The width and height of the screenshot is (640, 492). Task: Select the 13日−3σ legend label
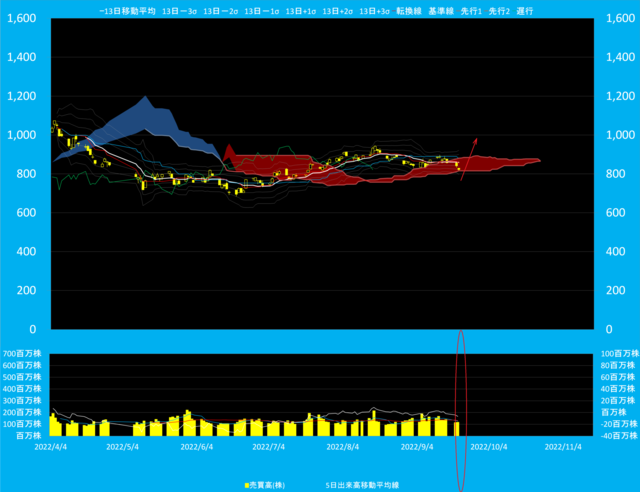click(x=179, y=11)
